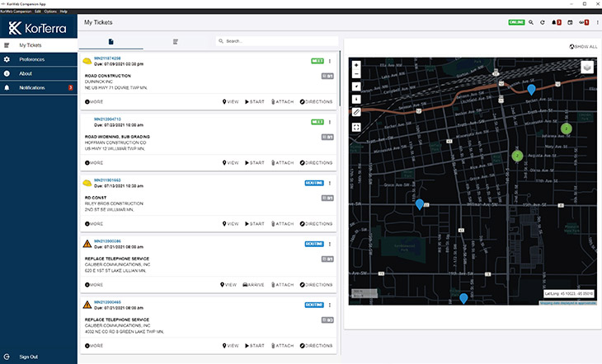Image resolution: width=602 pixels, height=364 pixels.
Task: Click ATTACH on the RD CONST ticket
Action: click(283, 224)
